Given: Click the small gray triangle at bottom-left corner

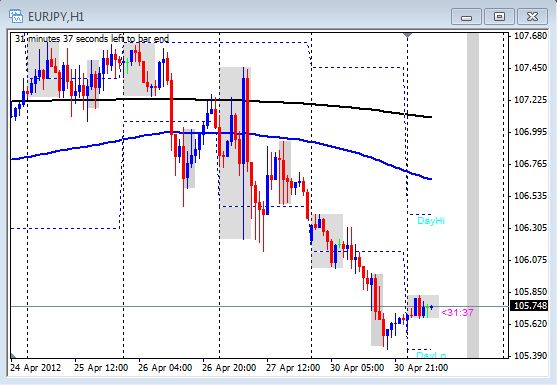Looking at the screenshot, I should (x=13, y=356).
